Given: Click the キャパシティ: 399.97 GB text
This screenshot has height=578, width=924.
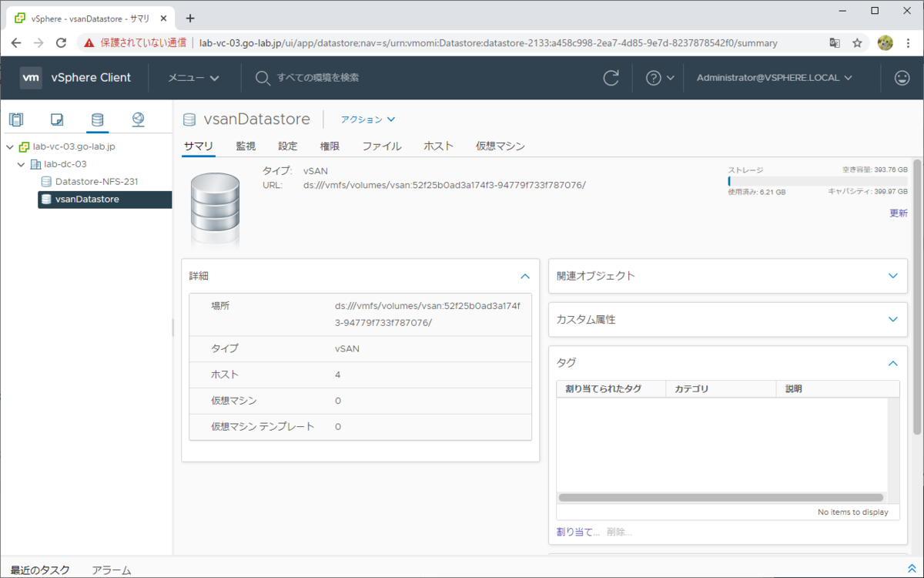Looking at the screenshot, I should point(868,192).
